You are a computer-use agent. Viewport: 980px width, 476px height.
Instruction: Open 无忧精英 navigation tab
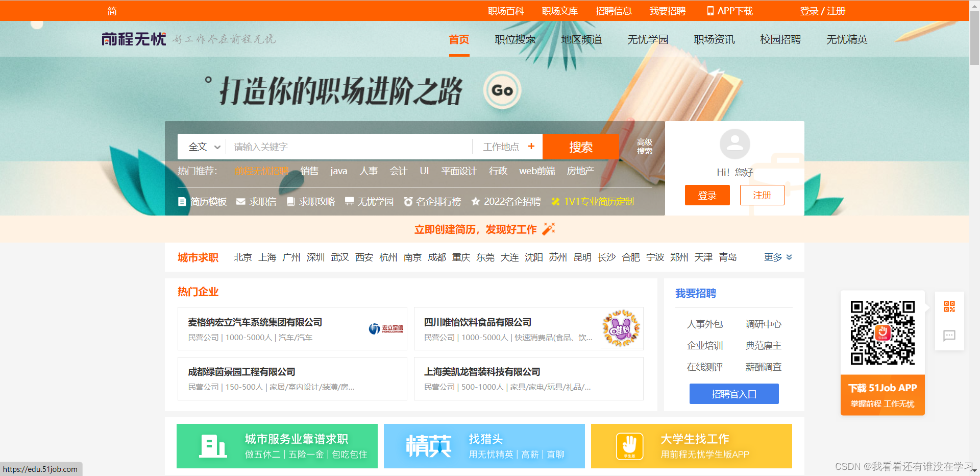click(847, 39)
